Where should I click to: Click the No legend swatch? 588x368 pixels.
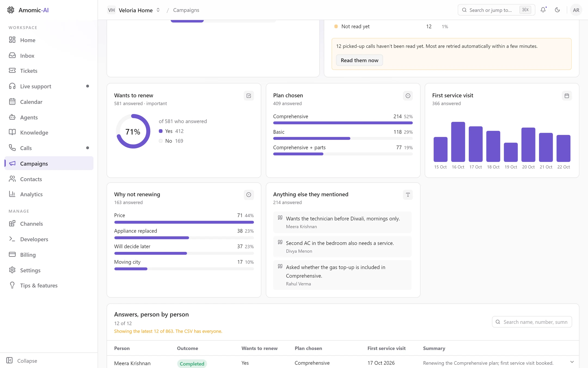[161, 141]
